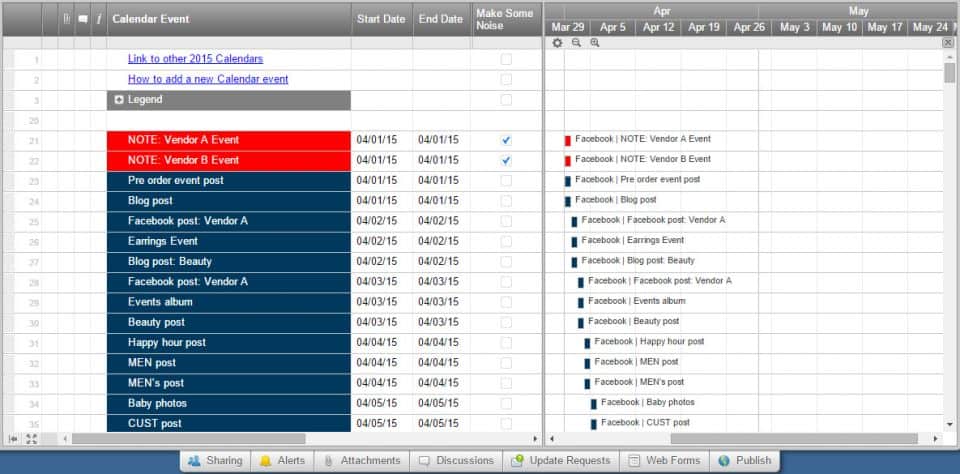The height and width of the screenshot is (474, 960).
Task: Open the Discussions tab
Action: pos(456,461)
